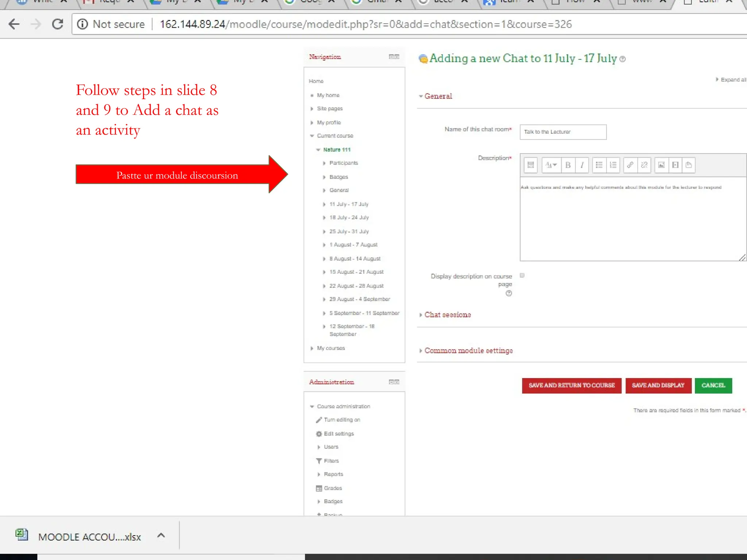Open 29 August - 4 September section
The height and width of the screenshot is (560, 747).
360,299
